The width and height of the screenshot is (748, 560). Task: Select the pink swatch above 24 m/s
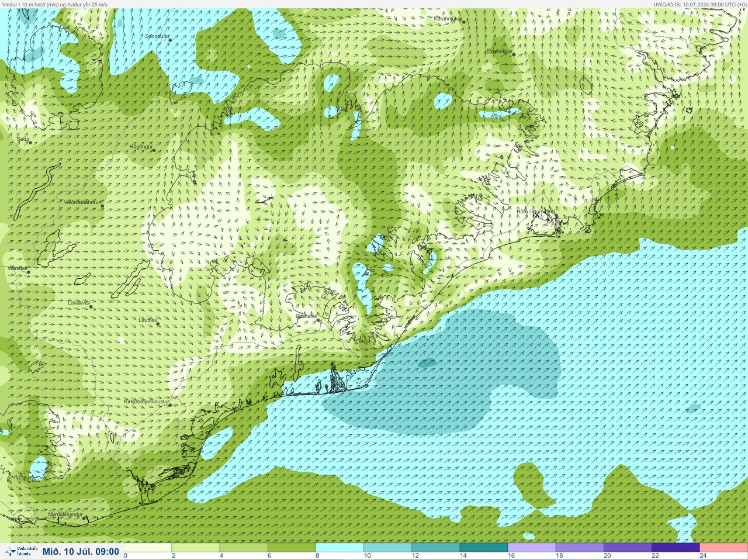(723, 548)
